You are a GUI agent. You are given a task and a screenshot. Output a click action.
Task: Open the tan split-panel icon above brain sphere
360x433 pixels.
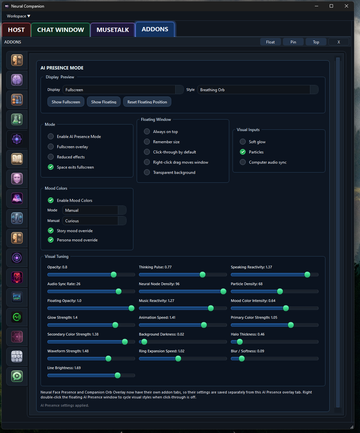tap(17, 60)
